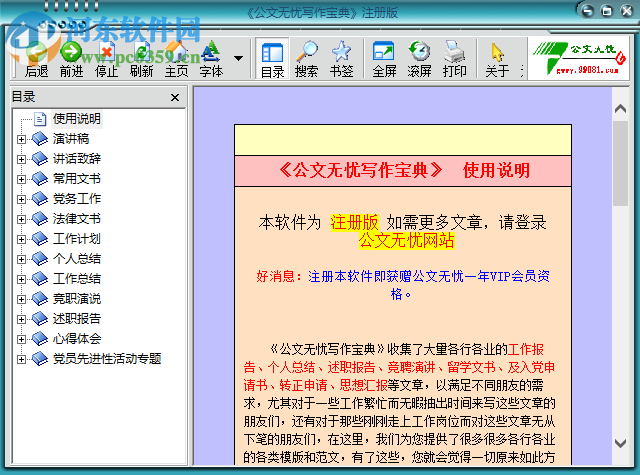Click the highlighted 注册版 text

point(354,223)
